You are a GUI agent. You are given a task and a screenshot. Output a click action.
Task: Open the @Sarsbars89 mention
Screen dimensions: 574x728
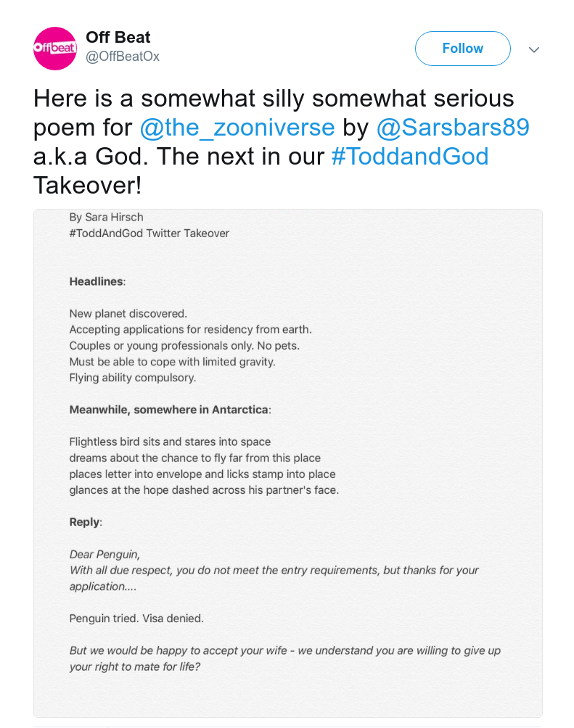pyautogui.click(x=453, y=128)
